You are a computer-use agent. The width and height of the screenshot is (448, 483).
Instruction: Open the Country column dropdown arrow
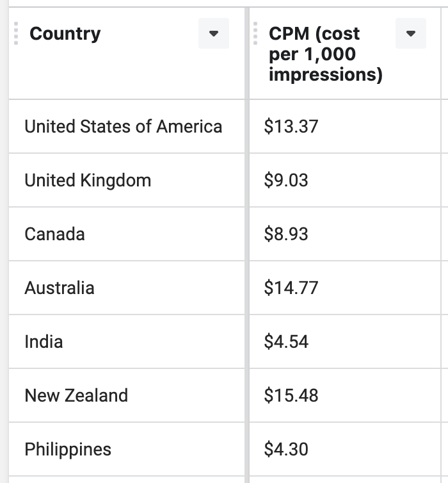pos(214,33)
